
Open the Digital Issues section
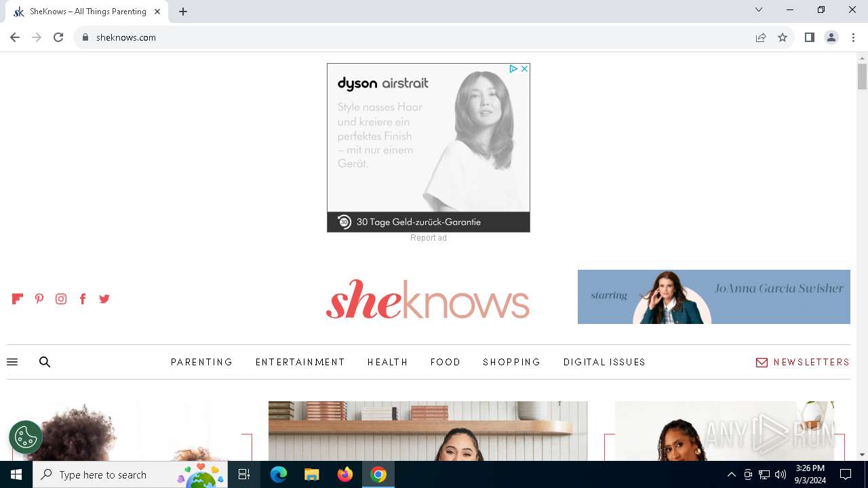605,362
